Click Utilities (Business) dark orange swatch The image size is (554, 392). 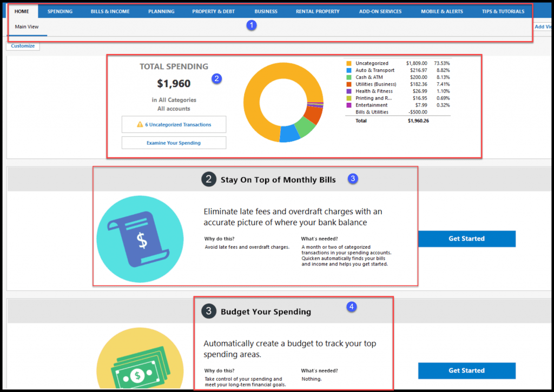coord(349,84)
